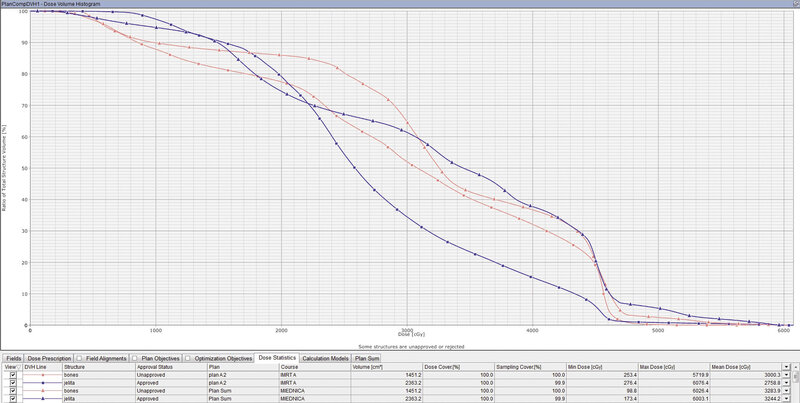Select the Dose Statistics tab
Viewport: 800px width, 403px height.
277,358
